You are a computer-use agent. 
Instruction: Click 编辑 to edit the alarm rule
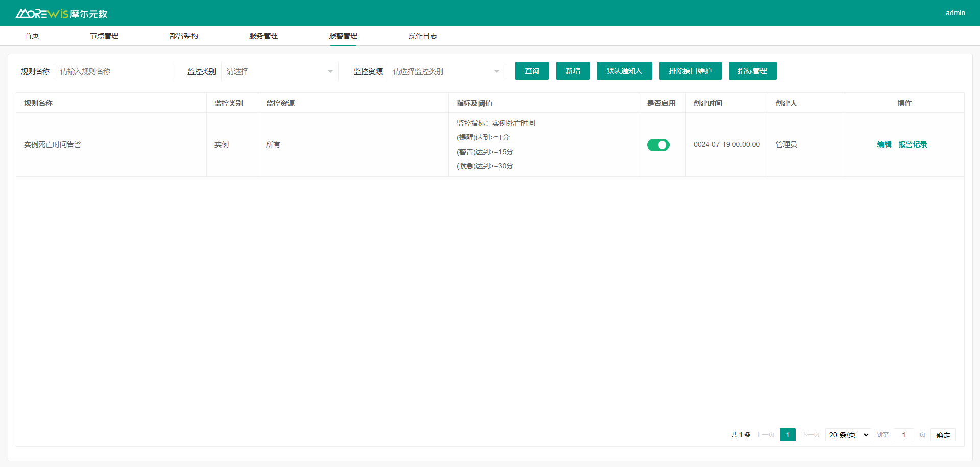(x=884, y=144)
